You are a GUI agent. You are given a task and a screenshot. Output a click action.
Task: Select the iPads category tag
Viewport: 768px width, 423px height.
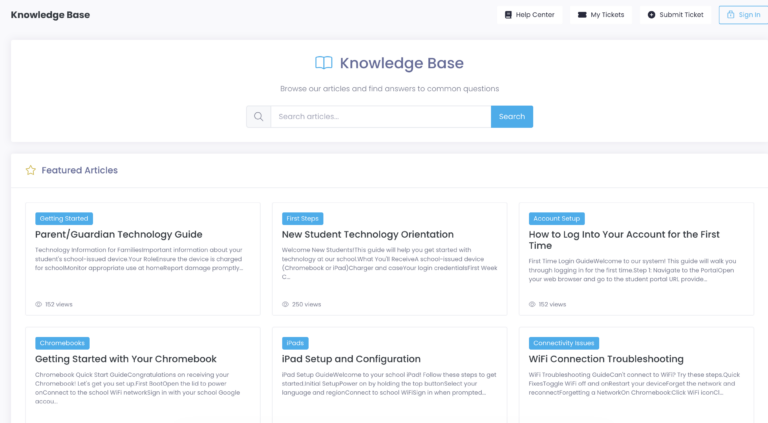point(295,343)
